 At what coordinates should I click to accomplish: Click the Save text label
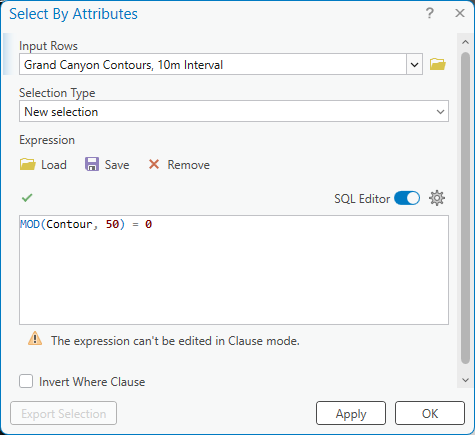tap(117, 165)
